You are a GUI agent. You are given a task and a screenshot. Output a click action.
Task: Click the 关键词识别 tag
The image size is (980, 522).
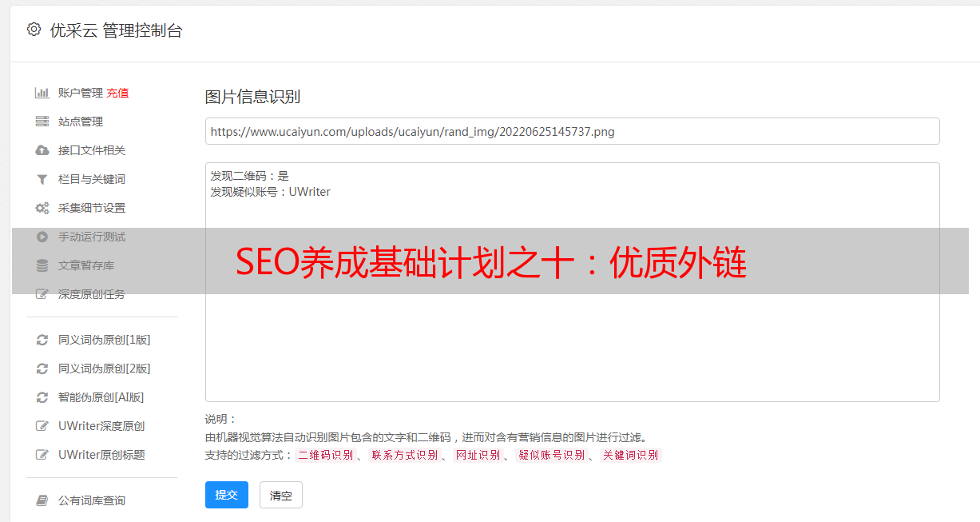click(630, 455)
